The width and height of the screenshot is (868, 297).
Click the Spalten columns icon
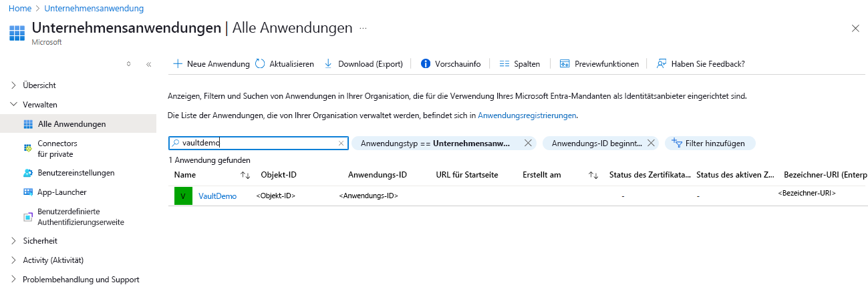pos(504,64)
